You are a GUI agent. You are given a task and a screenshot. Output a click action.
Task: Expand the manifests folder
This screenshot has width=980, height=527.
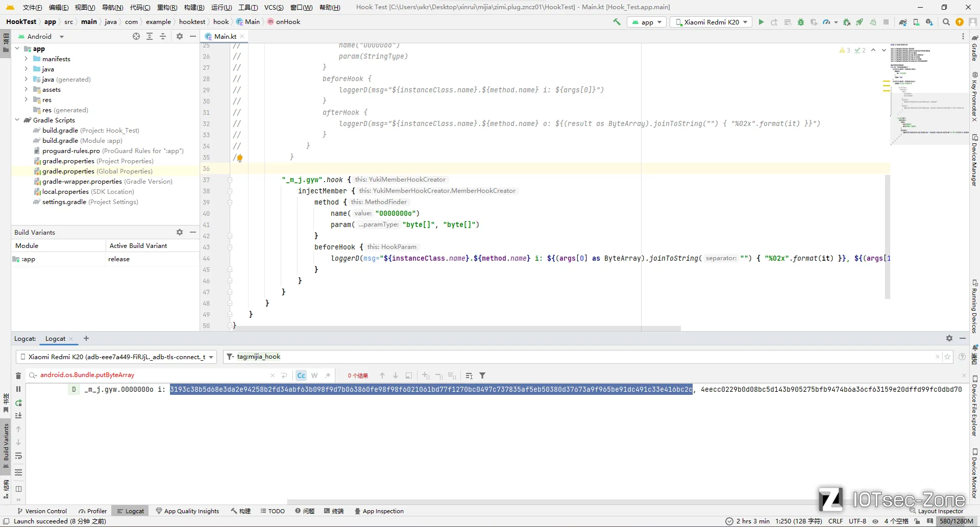[x=26, y=59]
